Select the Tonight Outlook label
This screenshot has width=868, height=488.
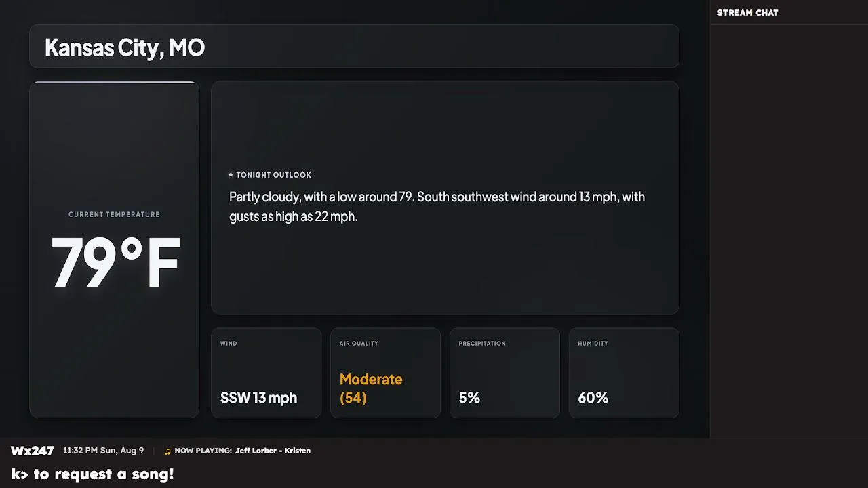[x=274, y=175]
